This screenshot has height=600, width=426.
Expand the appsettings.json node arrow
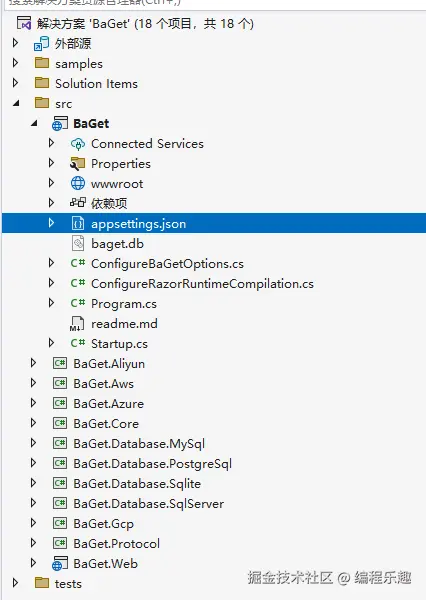tap(51, 223)
